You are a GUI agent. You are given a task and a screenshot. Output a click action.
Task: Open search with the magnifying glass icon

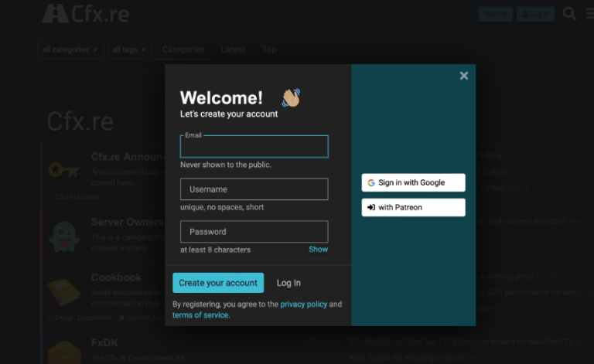(569, 13)
